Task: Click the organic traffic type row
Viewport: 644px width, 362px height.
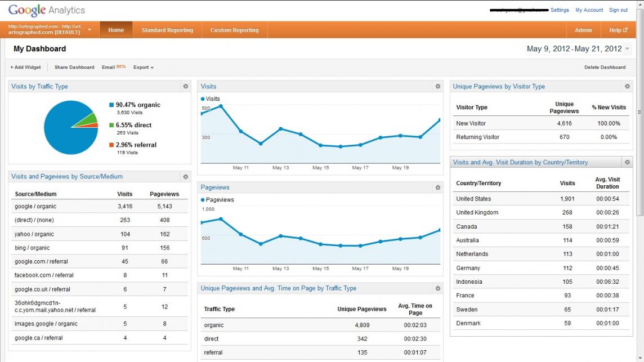Action: coord(320,325)
